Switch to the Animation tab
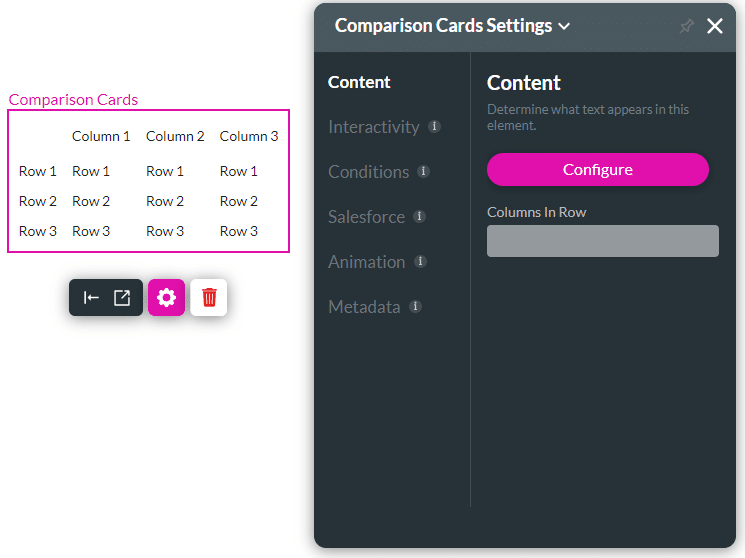 coord(366,262)
